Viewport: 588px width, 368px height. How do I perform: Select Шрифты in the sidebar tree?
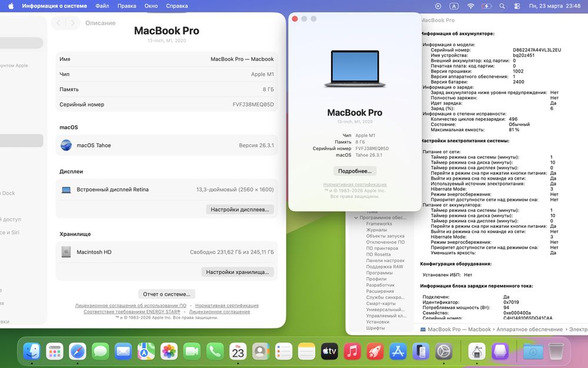(375, 328)
